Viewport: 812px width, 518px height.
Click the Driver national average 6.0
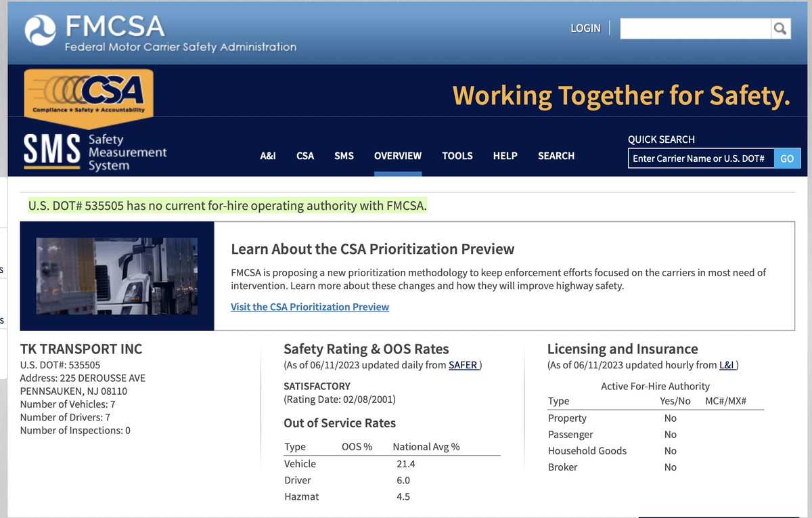403,480
